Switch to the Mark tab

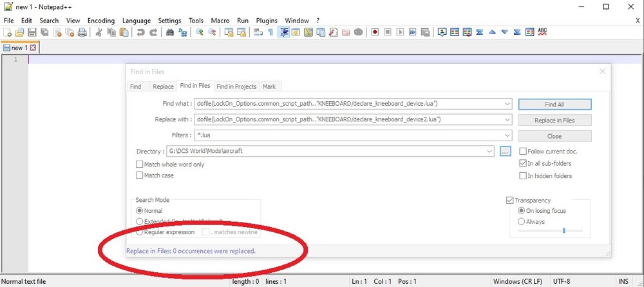pyautogui.click(x=269, y=86)
